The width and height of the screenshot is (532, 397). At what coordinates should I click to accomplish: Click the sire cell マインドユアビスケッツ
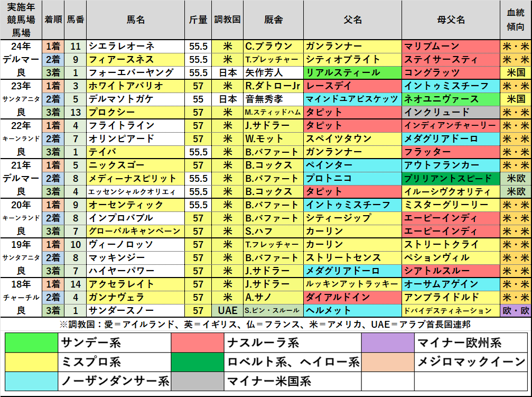point(352,99)
